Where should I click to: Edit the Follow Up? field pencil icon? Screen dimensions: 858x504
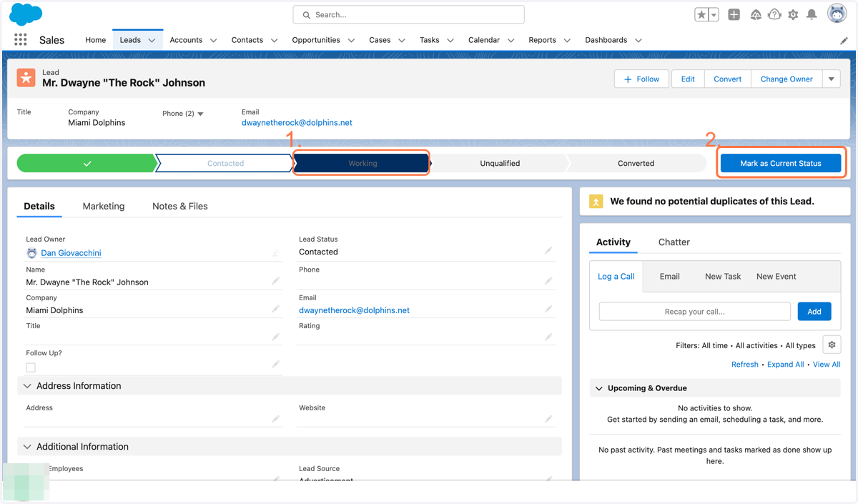[275, 365]
